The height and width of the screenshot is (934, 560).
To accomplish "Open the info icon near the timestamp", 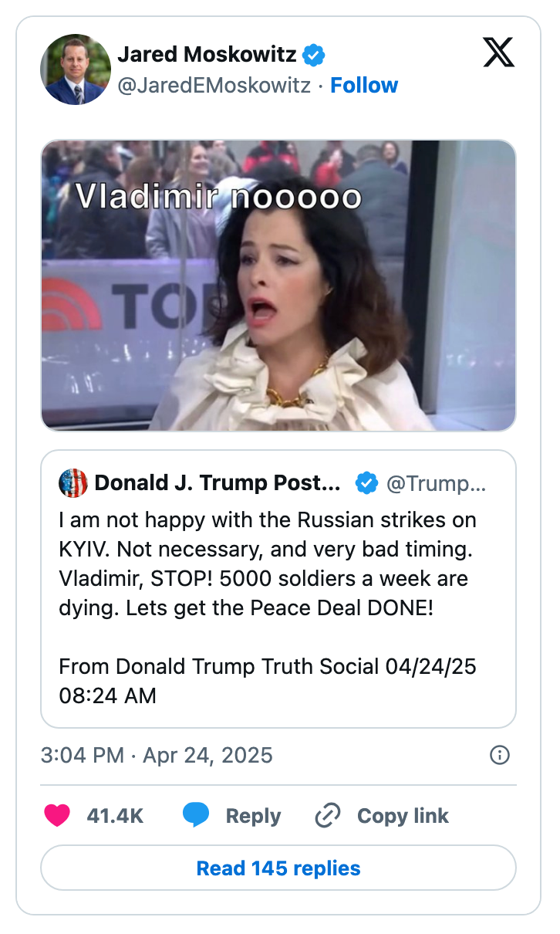I will tap(499, 756).
